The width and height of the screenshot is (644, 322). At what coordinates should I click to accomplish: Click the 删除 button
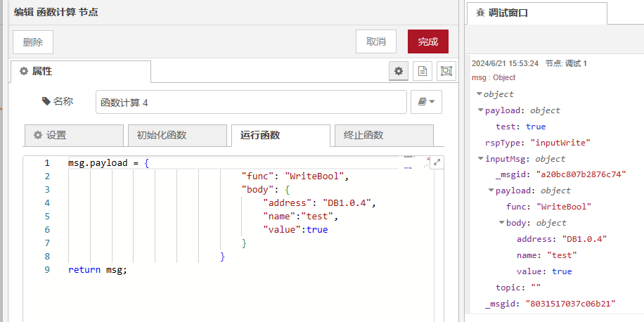point(33,41)
